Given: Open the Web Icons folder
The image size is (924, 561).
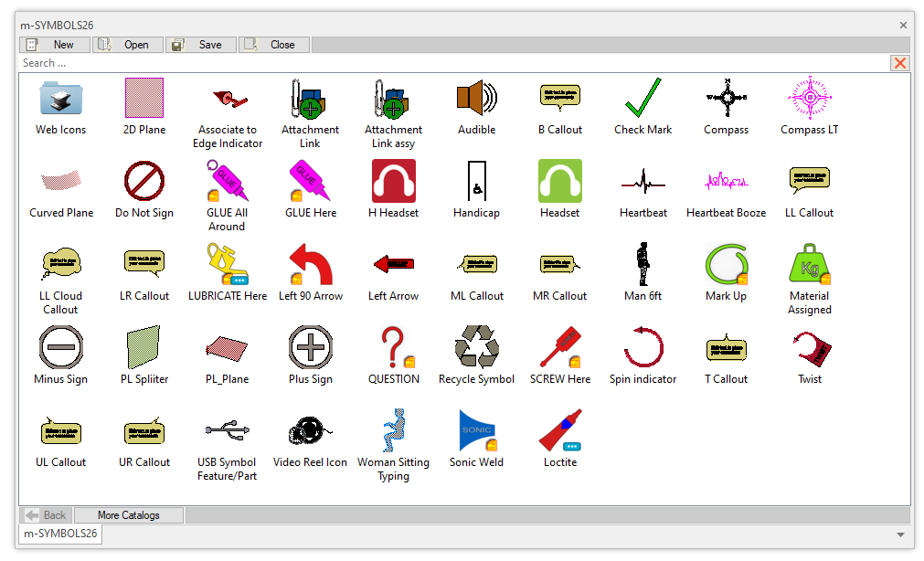Looking at the screenshot, I should coord(61,98).
